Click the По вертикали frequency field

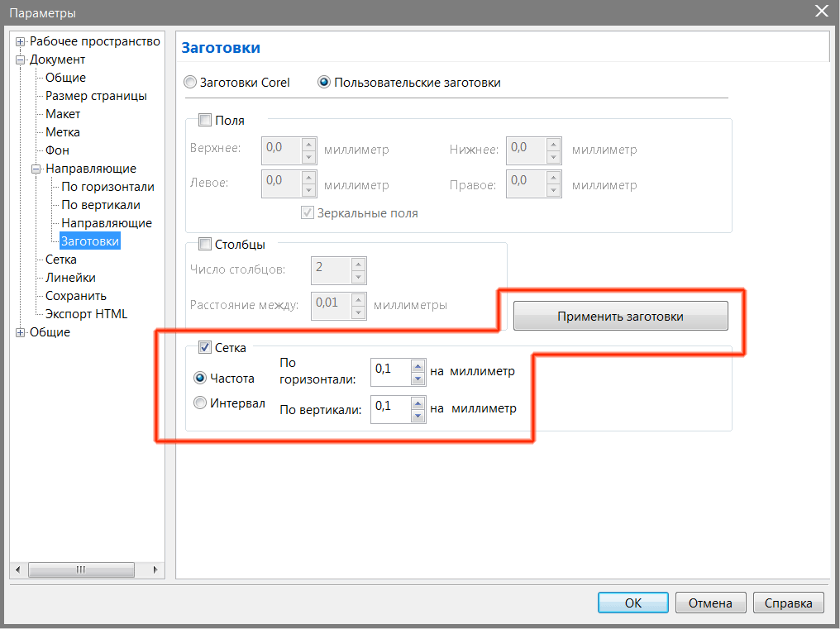(x=391, y=409)
